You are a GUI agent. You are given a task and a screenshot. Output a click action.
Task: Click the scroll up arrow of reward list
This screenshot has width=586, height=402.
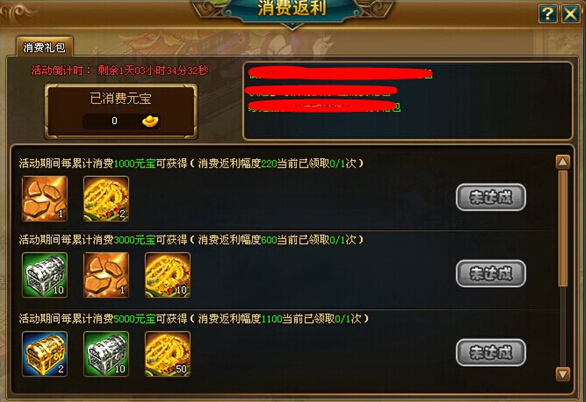[x=563, y=162]
